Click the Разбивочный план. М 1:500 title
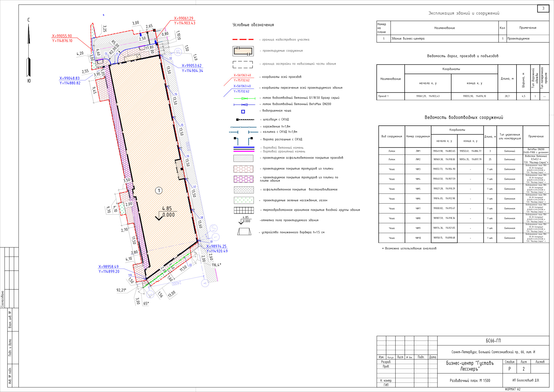 tap(470, 380)
